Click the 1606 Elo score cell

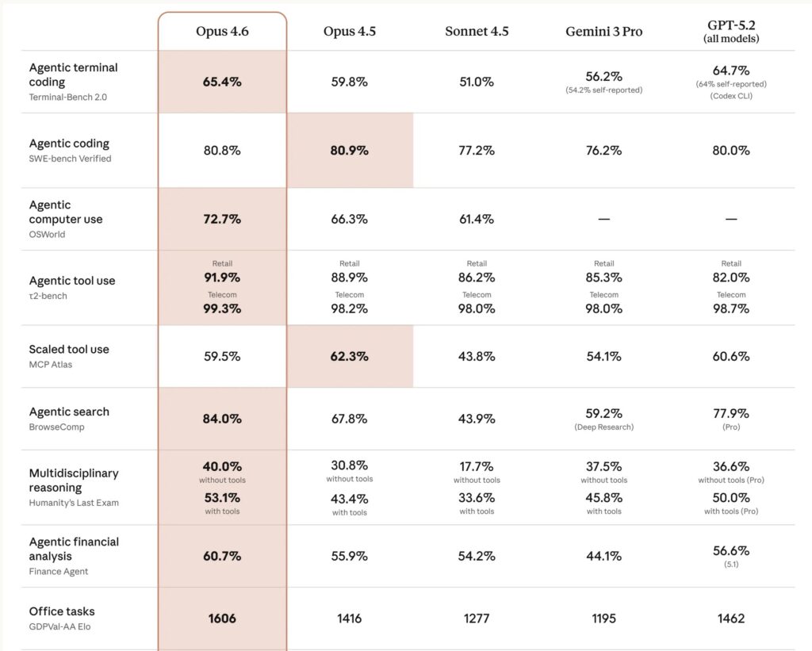pos(222,618)
